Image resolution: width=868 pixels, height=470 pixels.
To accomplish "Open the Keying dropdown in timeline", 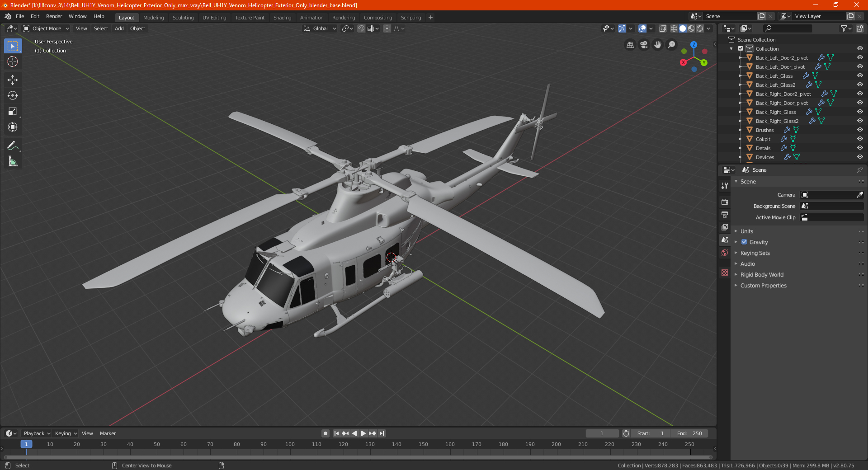I will (66, 433).
